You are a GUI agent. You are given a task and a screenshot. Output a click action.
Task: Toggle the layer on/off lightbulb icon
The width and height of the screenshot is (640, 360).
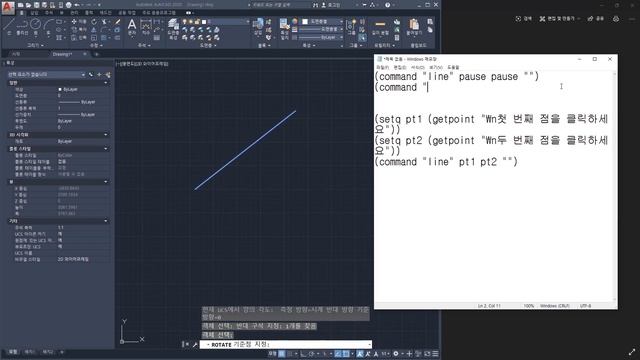pos(184,21)
